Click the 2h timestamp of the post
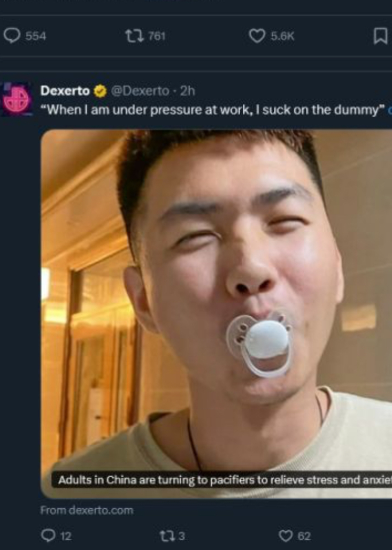The image size is (392, 550). [187, 91]
